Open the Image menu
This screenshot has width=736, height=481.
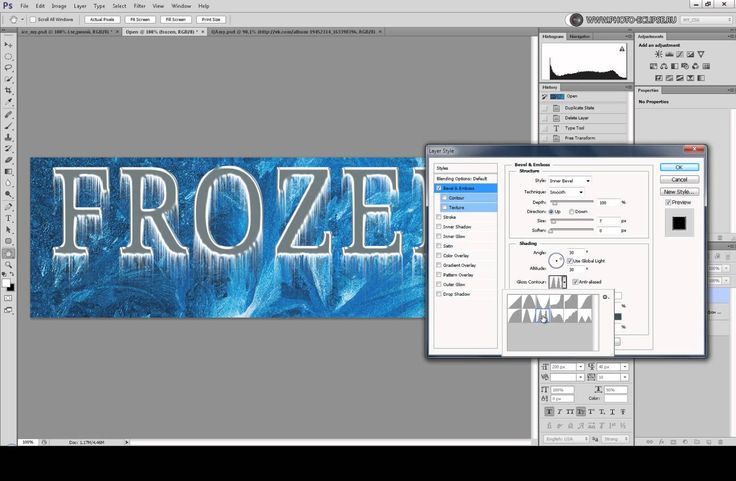pos(59,6)
